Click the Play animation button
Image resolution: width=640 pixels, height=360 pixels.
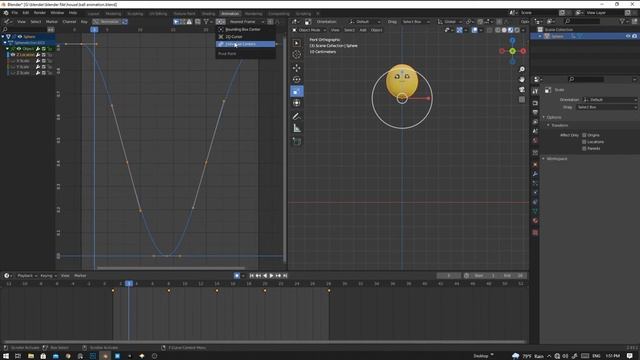271,276
